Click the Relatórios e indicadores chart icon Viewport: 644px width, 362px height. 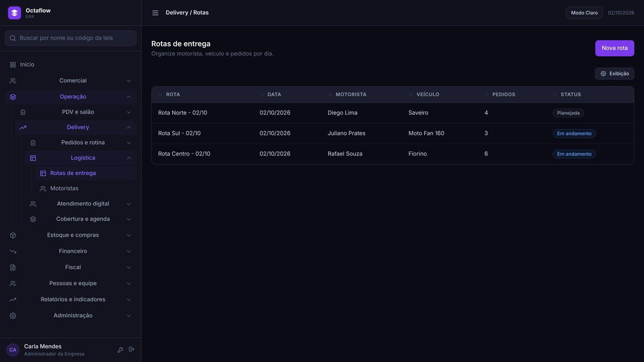coord(13,300)
